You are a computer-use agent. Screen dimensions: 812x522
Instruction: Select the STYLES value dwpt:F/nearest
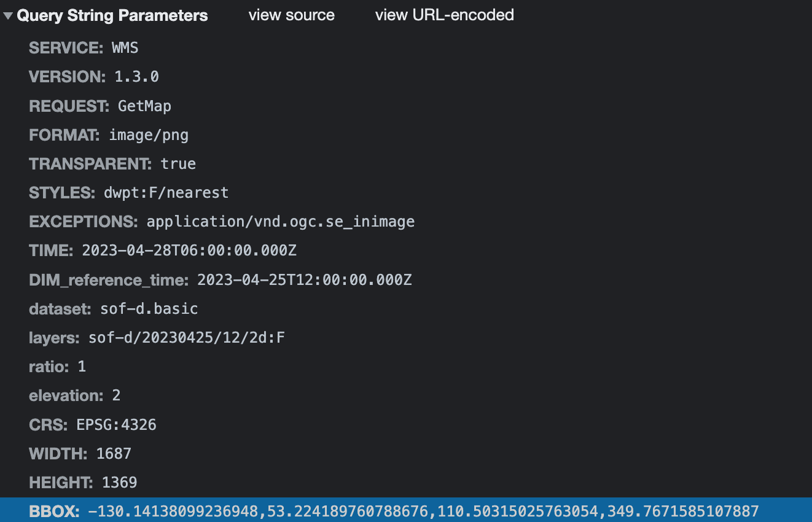tap(166, 192)
